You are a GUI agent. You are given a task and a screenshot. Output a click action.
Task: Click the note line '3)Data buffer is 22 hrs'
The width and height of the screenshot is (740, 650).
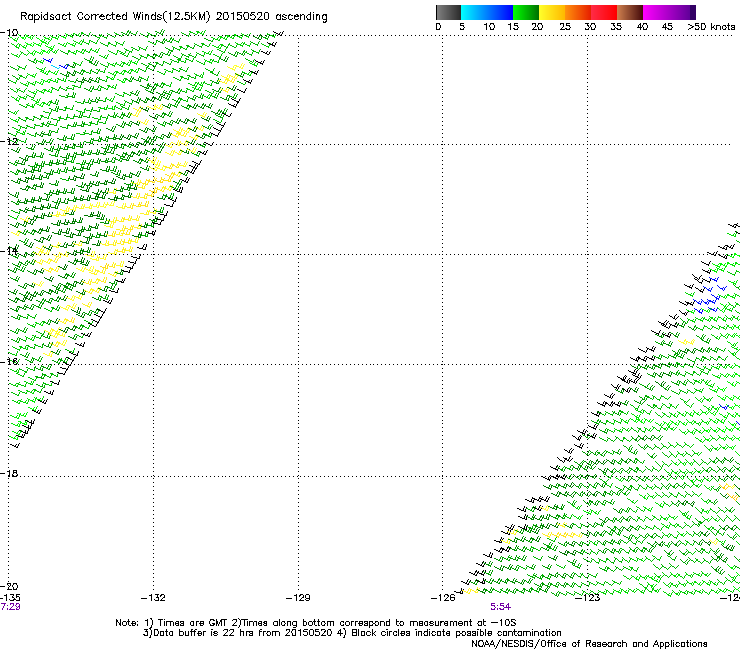352,633
